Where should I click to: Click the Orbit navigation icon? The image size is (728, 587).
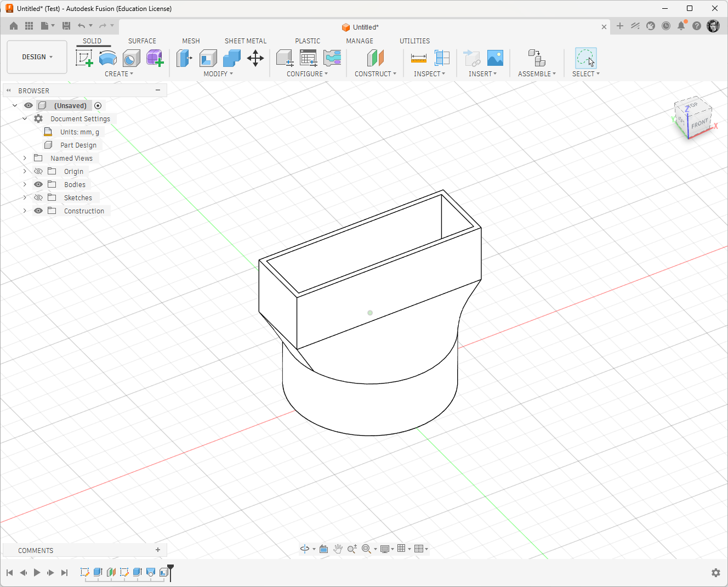point(305,549)
